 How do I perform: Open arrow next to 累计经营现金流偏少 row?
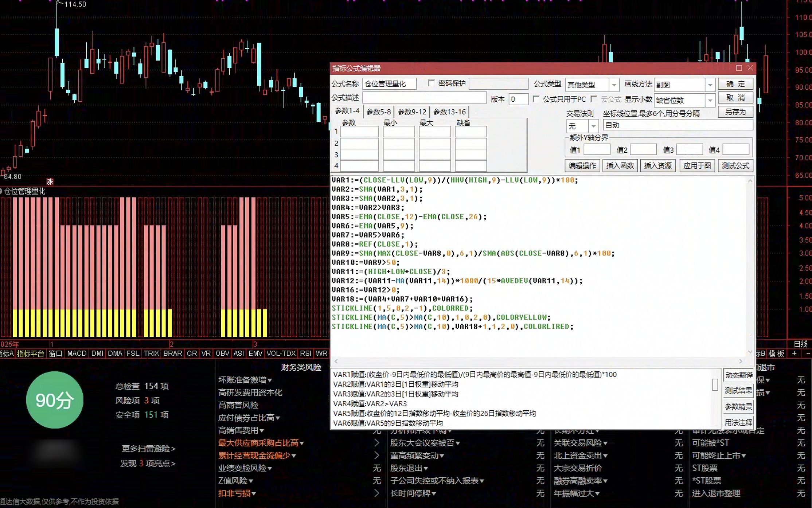377,456
